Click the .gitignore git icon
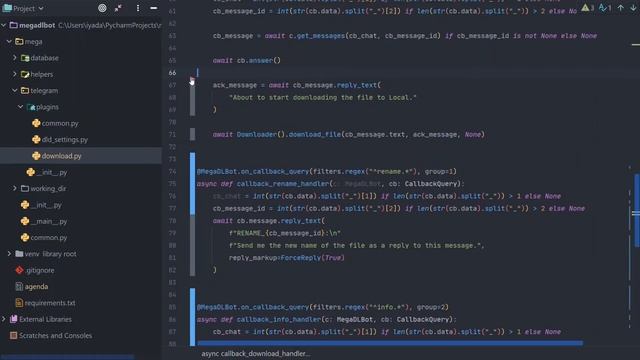The height and width of the screenshot is (360, 640). pyautogui.click(x=19, y=270)
